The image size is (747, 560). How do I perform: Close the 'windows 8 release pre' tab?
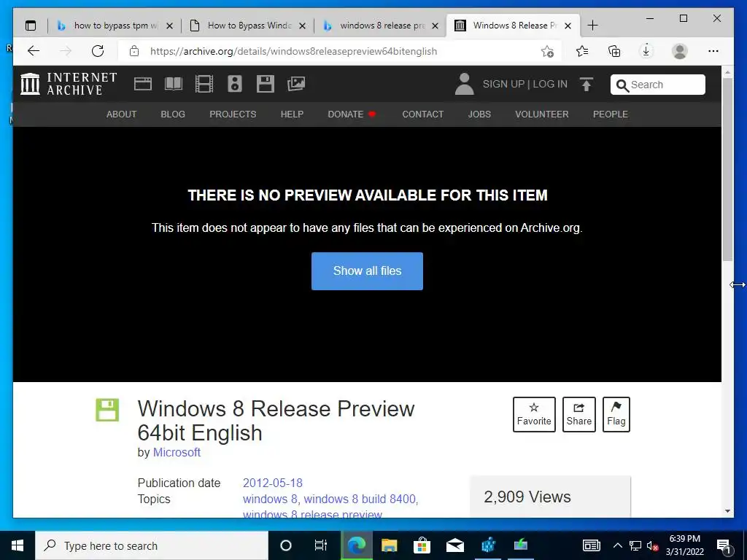click(435, 26)
